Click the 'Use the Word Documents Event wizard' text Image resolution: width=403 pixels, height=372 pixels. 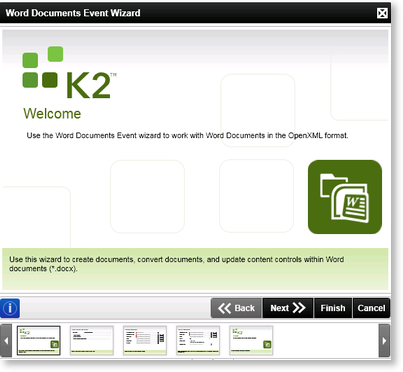point(187,136)
